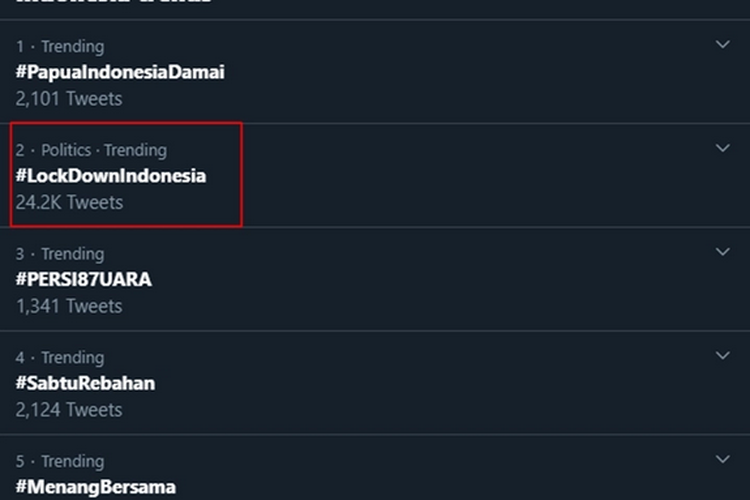Click the 2,101 Tweets count
Screen dimensions: 750x500
click(68, 98)
